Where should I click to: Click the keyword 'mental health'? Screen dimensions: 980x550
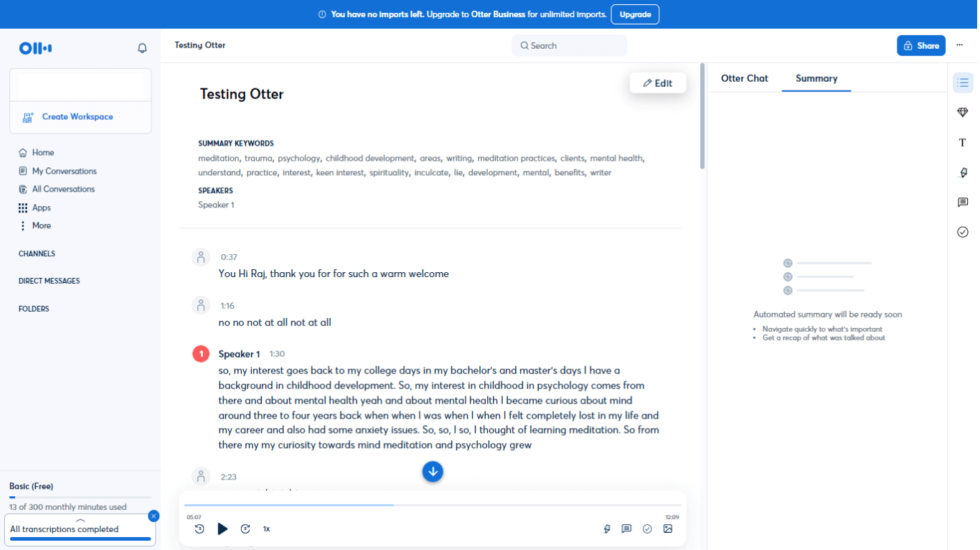[x=616, y=158]
